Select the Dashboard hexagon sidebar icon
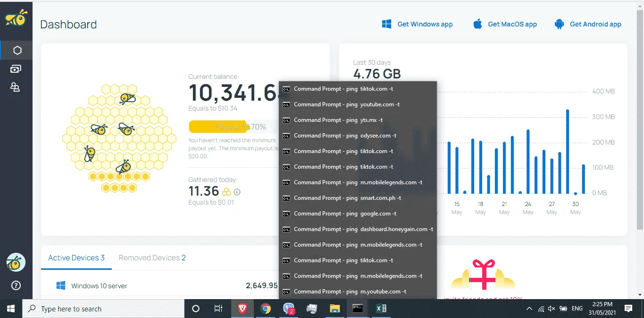The height and width of the screenshot is (318, 644). (17, 50)
